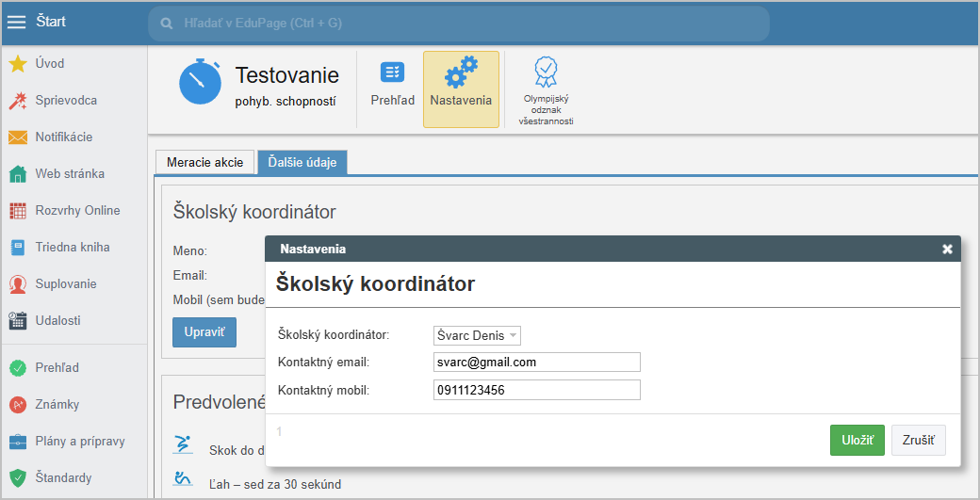980x500 pixels.
Task: Open Notifikácie envelope icon
Action: point(17,137)
